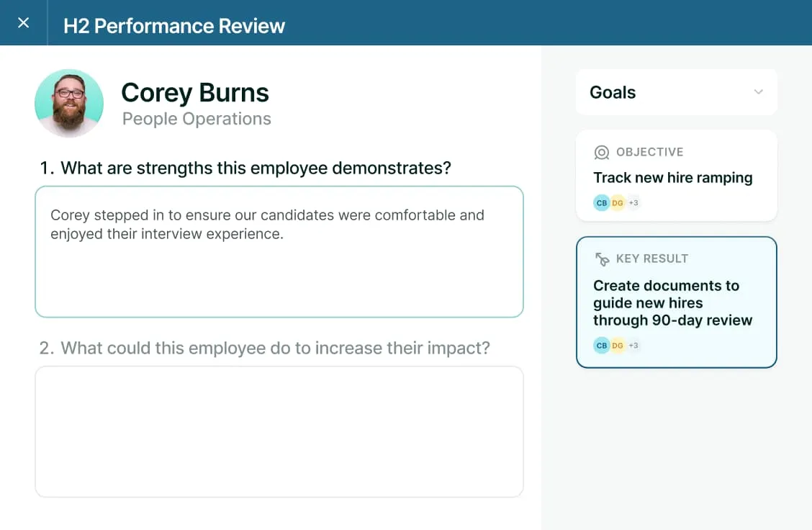Screen dimensions: 812x530
Task: Click the Key Result arrow icon
Action: click(602, 259)
